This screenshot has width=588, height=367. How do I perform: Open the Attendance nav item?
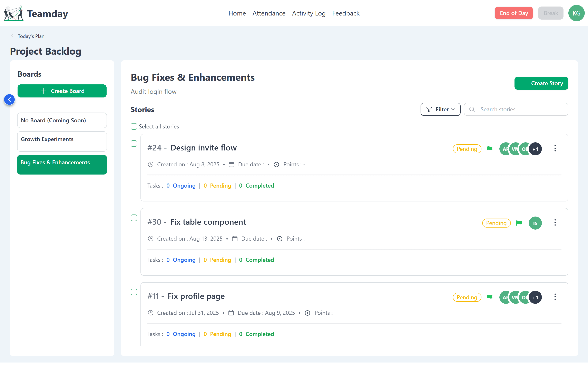coord(269,13)
